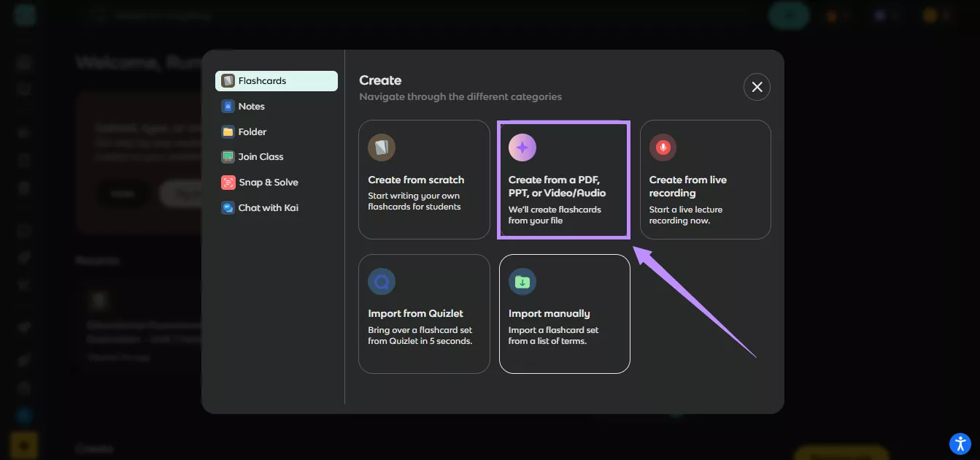Click the orange Folder icon

point(226,131)
